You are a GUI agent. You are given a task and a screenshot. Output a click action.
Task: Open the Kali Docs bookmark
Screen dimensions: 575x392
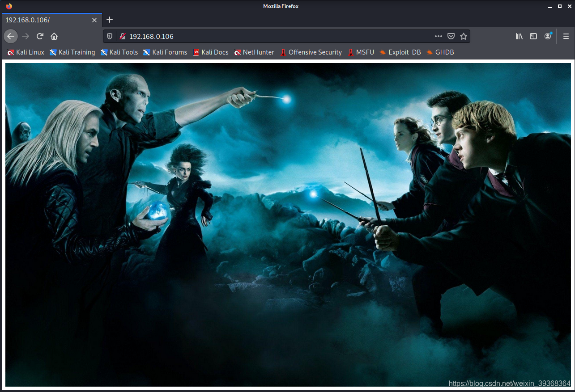[210, 52]
